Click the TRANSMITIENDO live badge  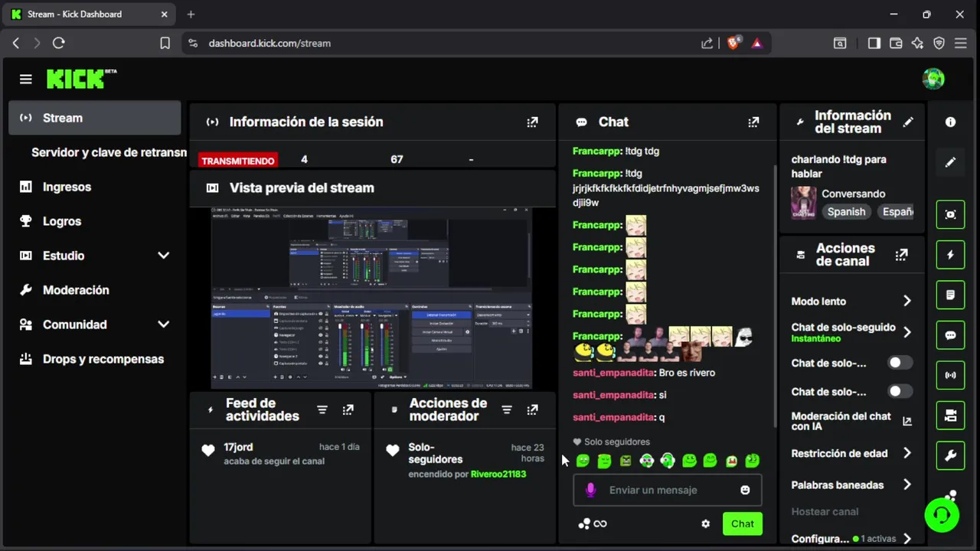tap(237, 161)
